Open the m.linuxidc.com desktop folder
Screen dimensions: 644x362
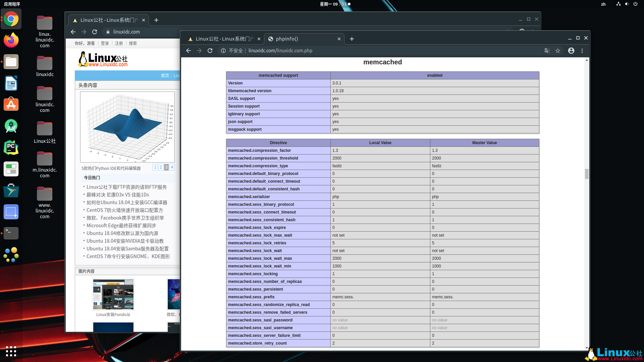(x=45, y=165)
